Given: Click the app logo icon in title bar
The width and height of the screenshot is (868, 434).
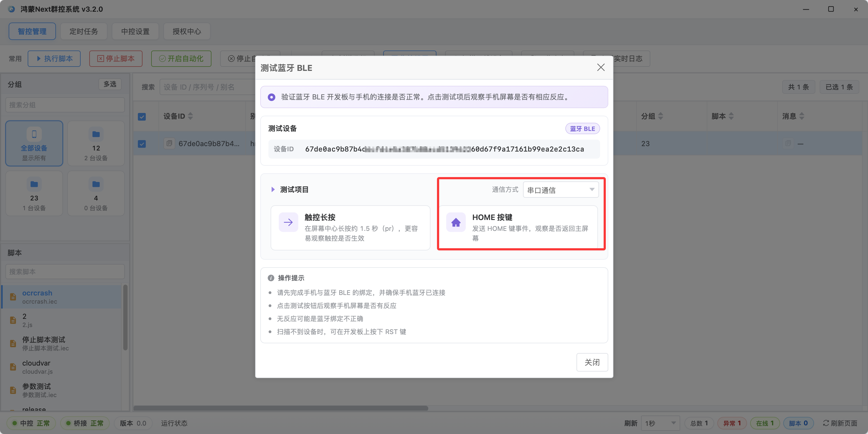Looking at the screenshot, I should tap(11, 9).
